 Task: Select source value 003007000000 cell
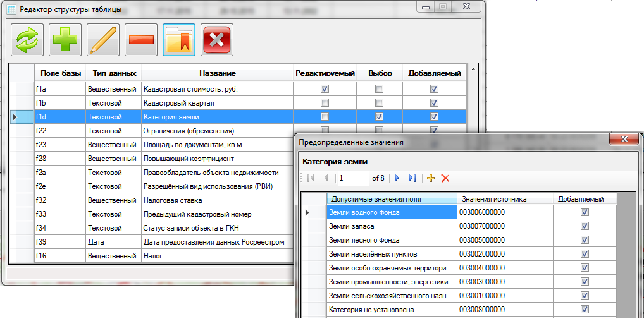pyautogui.click(x=505, y=226)
